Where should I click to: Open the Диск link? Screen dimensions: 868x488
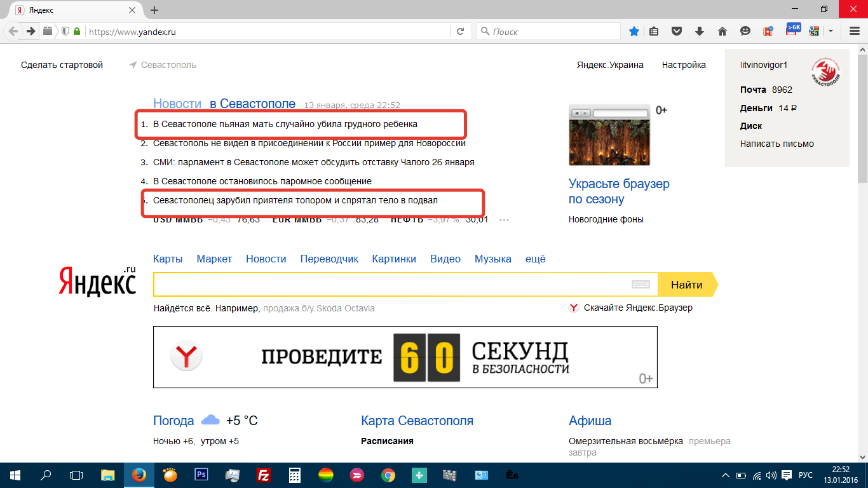(751, 126)
